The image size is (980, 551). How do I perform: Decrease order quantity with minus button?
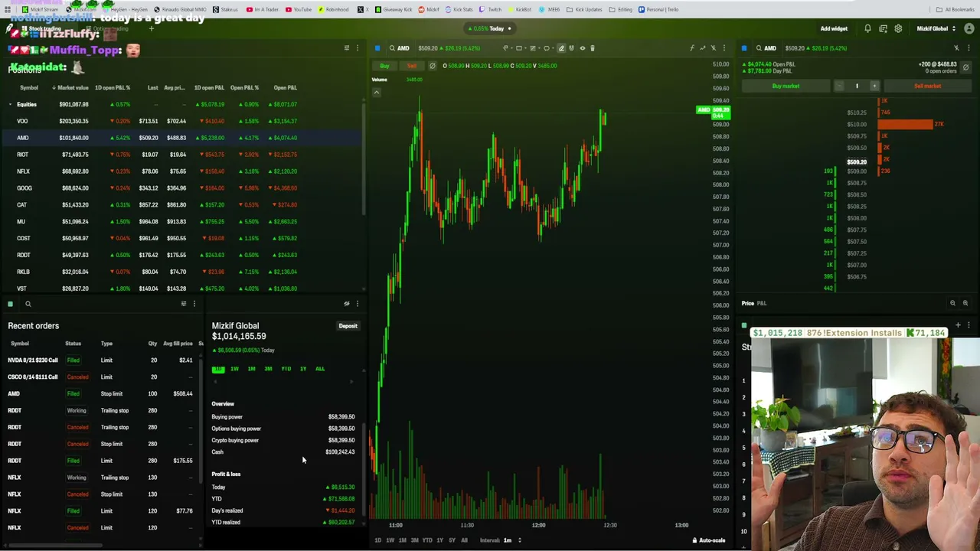[839, 86]
